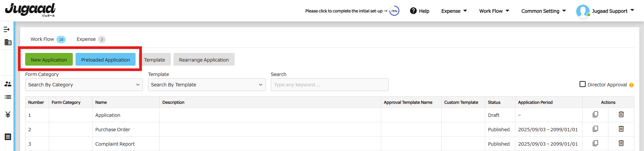This screenshot has height=151, width=644.
Task: Open the Search By Category dropdown
Action: tap(84, 85)
